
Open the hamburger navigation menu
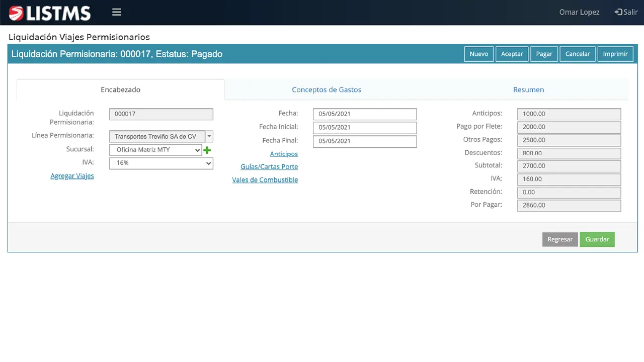click(x=117, y=13)
